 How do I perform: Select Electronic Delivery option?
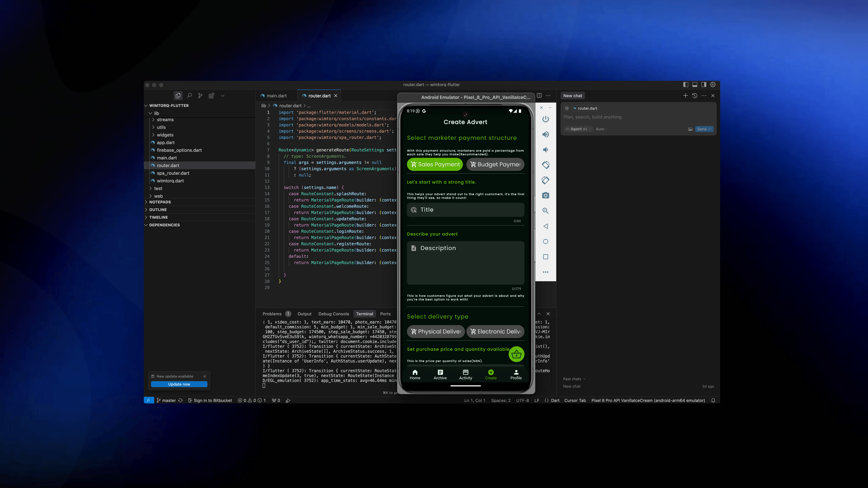(495, 331)
